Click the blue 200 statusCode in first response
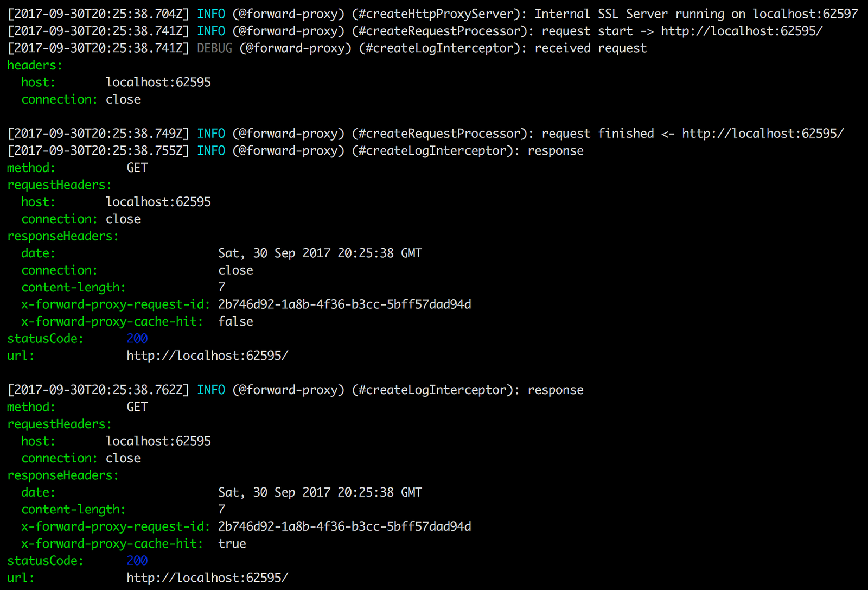Screen dimensions: 868x590 coord(137,339)
